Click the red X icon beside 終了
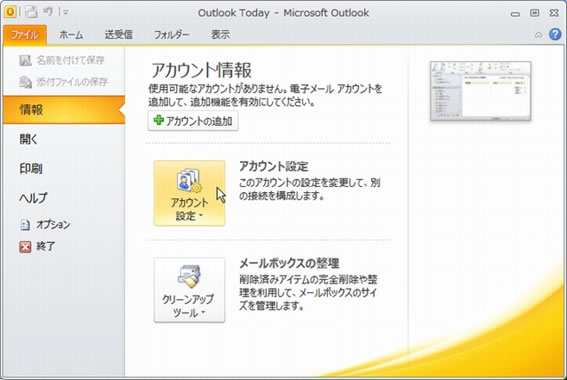The height and width of the screenshot is (380, 567). [x=25, y=247]
